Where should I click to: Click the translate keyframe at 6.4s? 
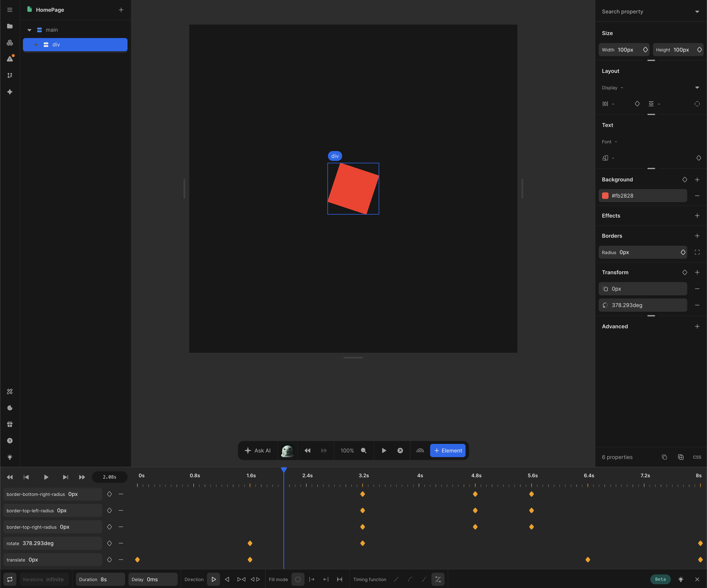(x=587, y=560)
